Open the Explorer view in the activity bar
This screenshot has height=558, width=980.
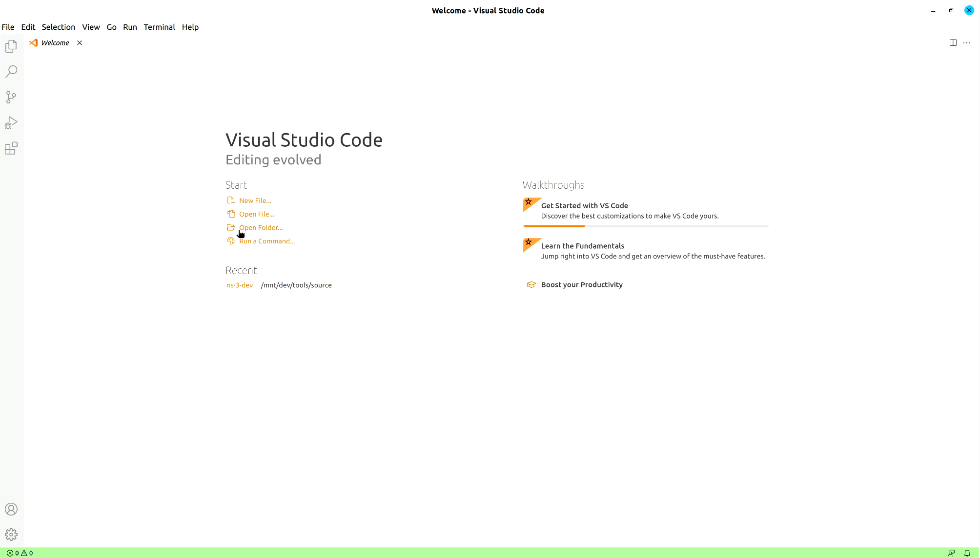tap(11, 45)
